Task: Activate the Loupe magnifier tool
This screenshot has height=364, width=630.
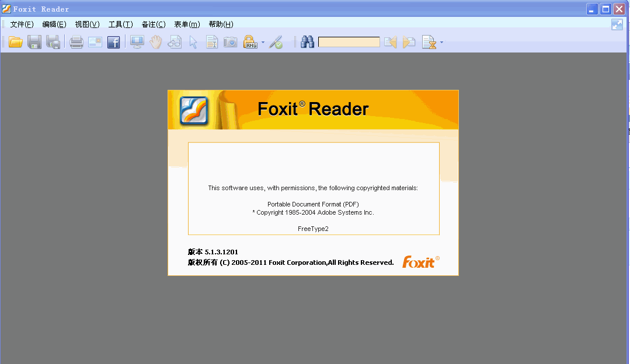Action: (174, 41)
